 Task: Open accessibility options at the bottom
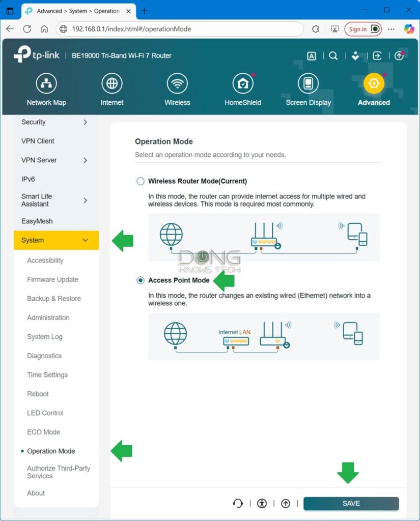click(x=262, y=503)
